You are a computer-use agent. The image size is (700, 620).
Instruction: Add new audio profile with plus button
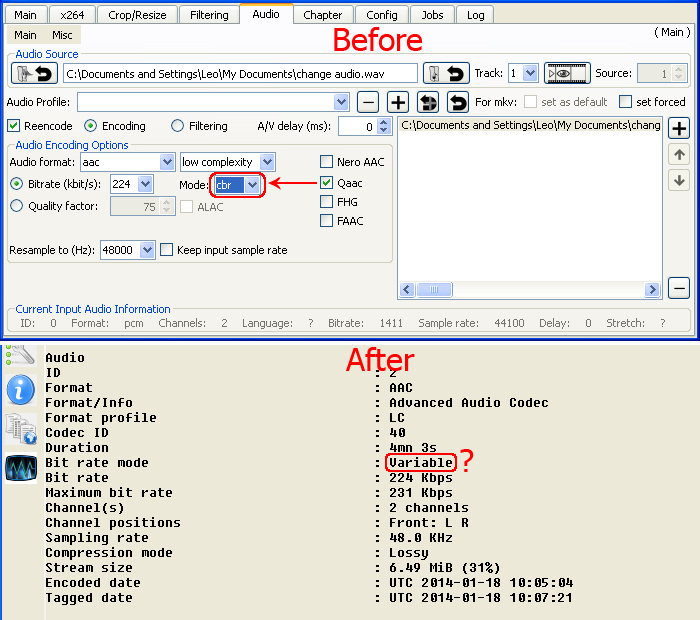coord(398,102)
